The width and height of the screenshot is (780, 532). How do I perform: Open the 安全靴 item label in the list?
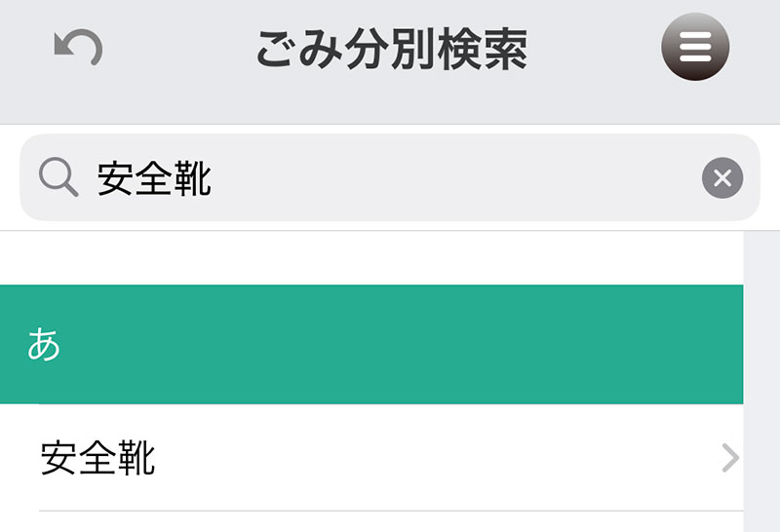tap(97, 458)
